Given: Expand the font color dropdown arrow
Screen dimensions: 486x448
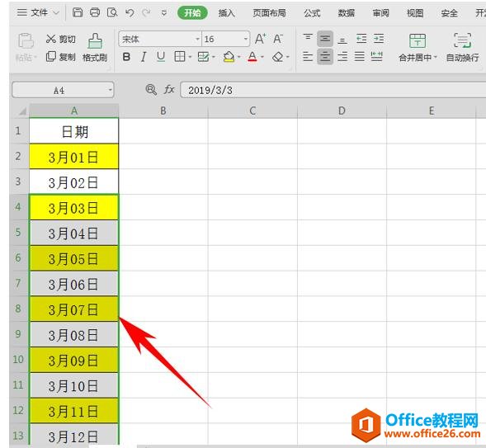Looking at the screenshot, I should click(x=262, y=57).
